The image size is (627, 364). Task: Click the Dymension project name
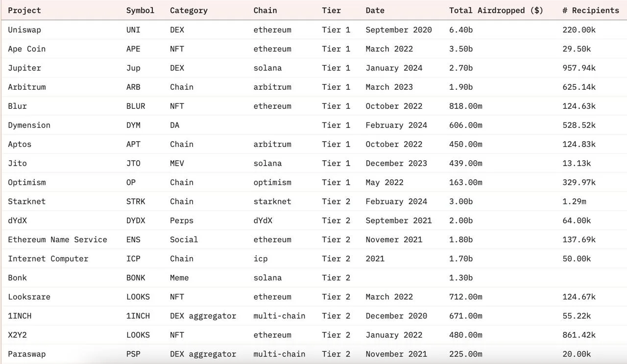pyautogui.click(x=29, y=125)
